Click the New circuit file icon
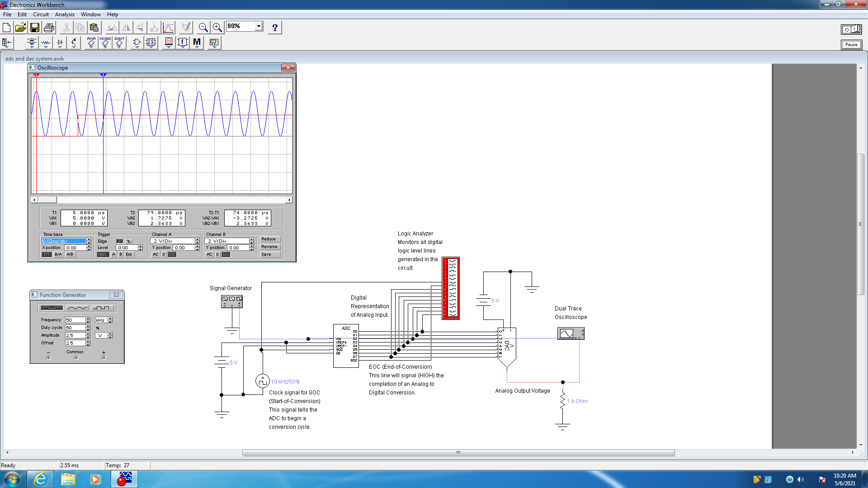The height and width of the screenshot is (488, 868). point(7,28)
